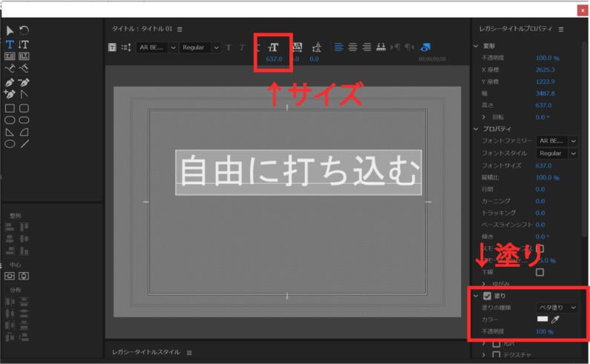Viewport: 590px width, 364px height.
Task: Pick the Line drawing tool
Action: (24, 144)
